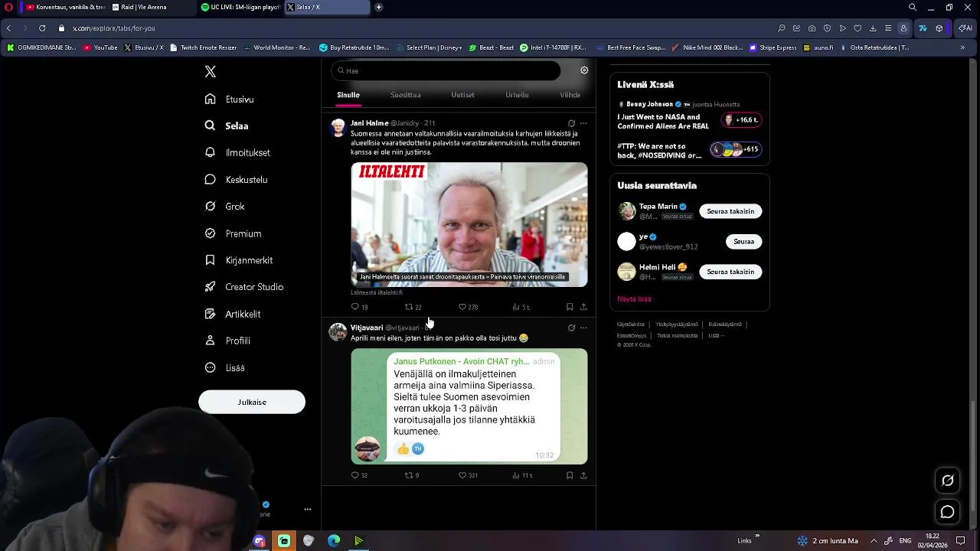Reload the page

point(42,28)
